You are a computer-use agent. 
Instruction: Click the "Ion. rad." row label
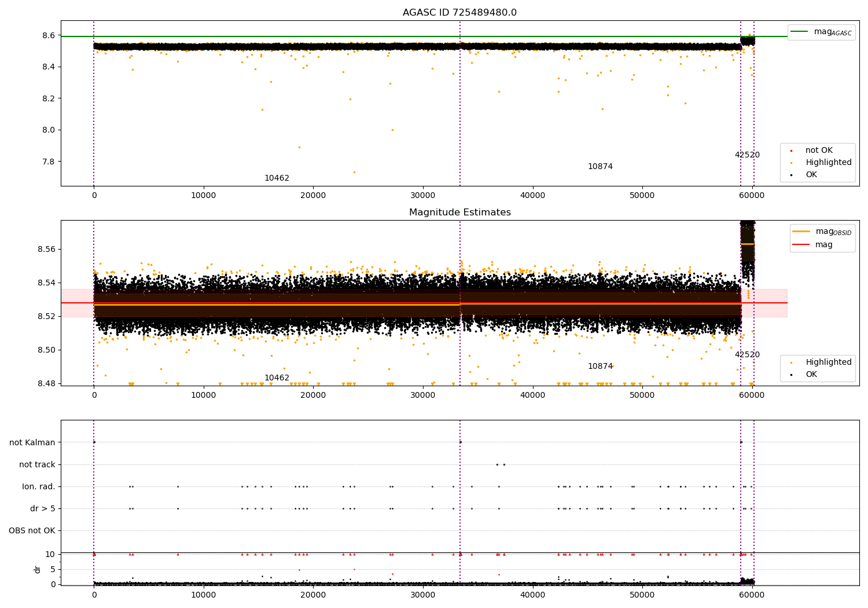pyautogui.click(x=39, y=486)
